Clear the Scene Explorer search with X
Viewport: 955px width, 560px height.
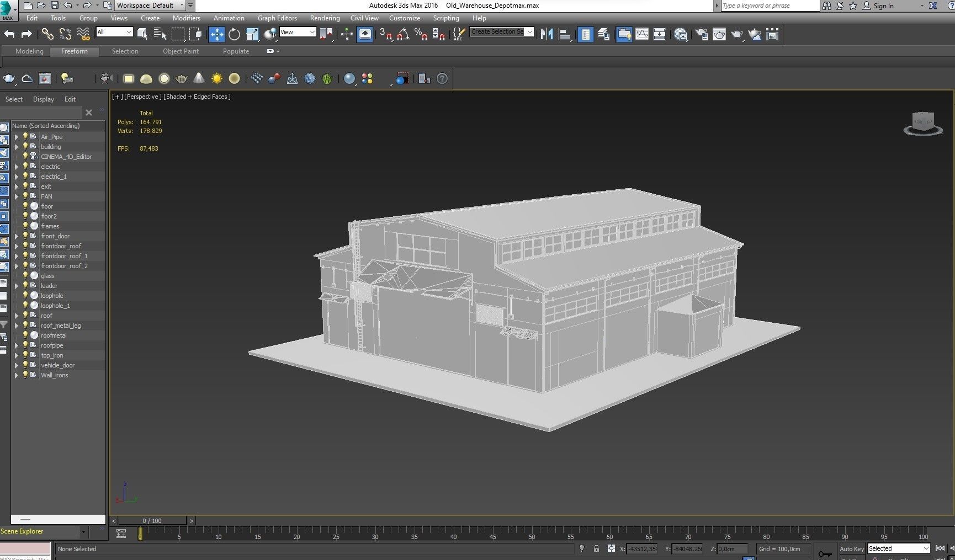89,113
